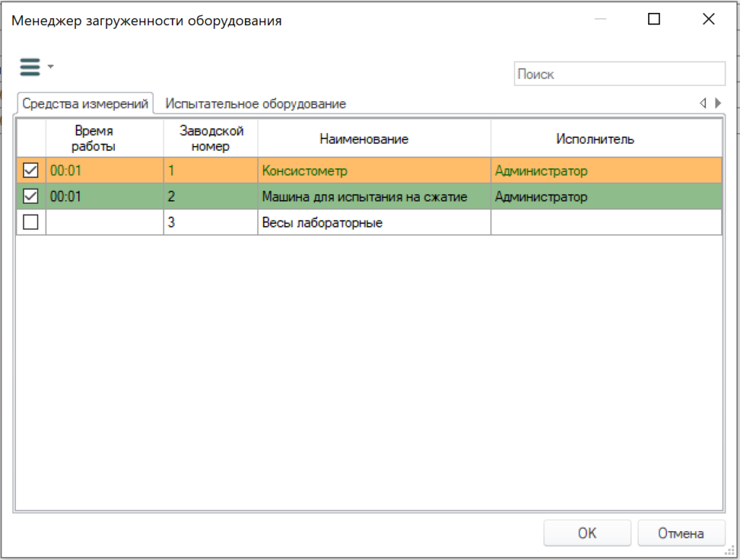740x560 pixels.
Task: Switch to Испытательное оборудование tab
Action: click(255, 104)
